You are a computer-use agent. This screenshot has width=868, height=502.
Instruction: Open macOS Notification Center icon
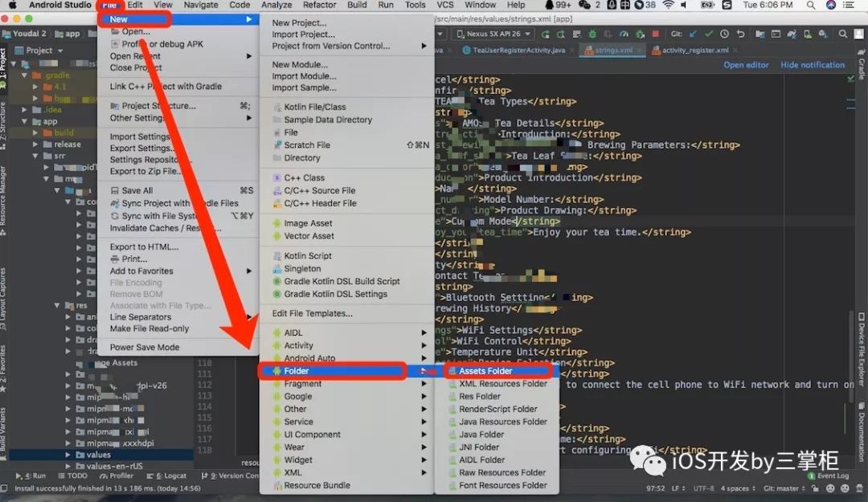[x=848, y=5]
